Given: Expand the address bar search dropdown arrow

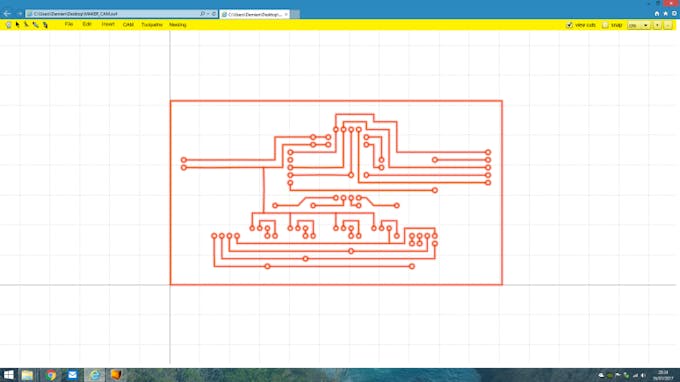Looking at the screenshot, I should 208,14.
